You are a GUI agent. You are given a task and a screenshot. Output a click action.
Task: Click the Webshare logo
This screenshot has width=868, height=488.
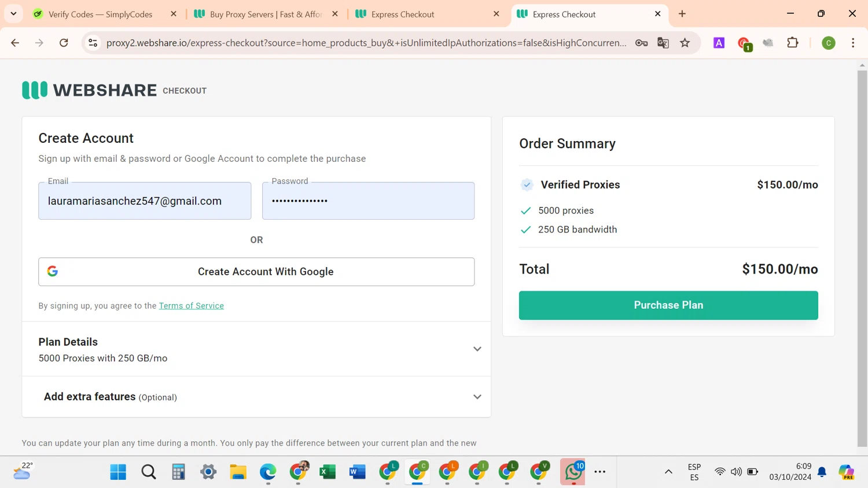pyautogui.click(x=90, y=90)
